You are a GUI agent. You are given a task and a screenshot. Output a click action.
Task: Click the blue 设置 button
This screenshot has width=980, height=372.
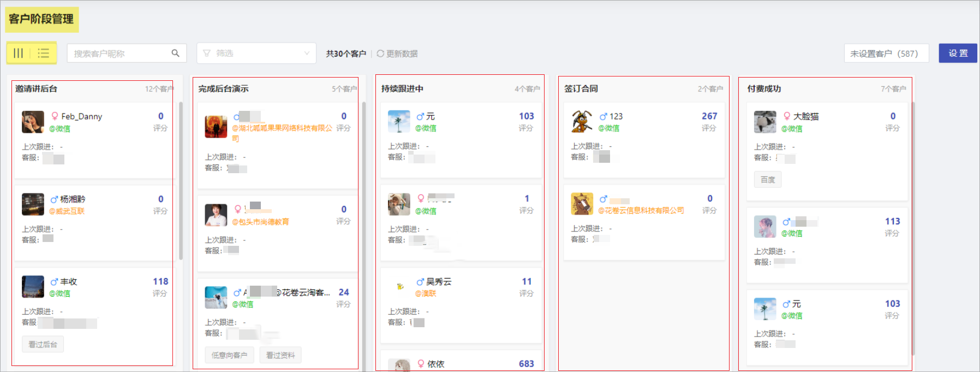click(x=958, y=53)
